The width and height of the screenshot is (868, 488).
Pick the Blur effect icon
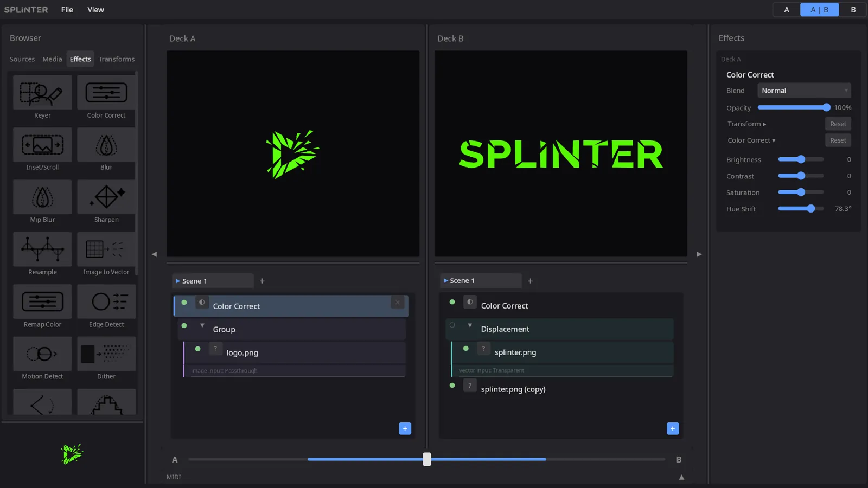pyautogui.click(x=106, y=145)
